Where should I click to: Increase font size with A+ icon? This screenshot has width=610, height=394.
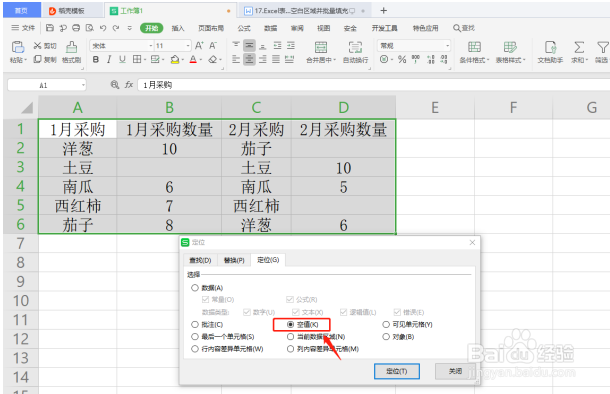click(x=199, y=46)
